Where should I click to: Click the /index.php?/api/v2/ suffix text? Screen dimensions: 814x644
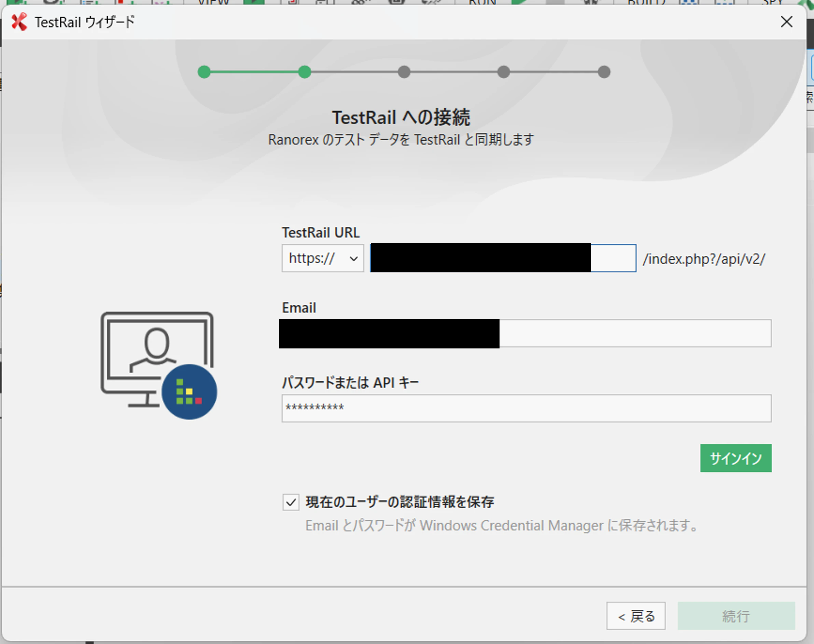tap(704, 259)
